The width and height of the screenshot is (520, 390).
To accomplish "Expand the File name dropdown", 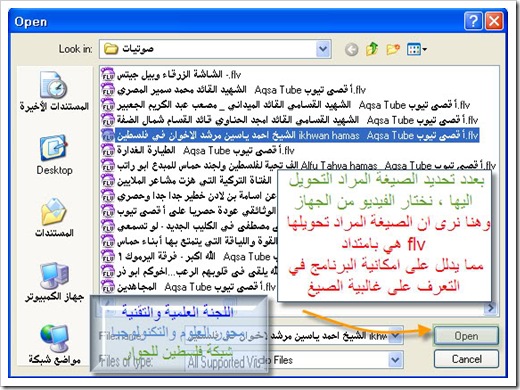I will pyautogui.click(x=395, y=335).
